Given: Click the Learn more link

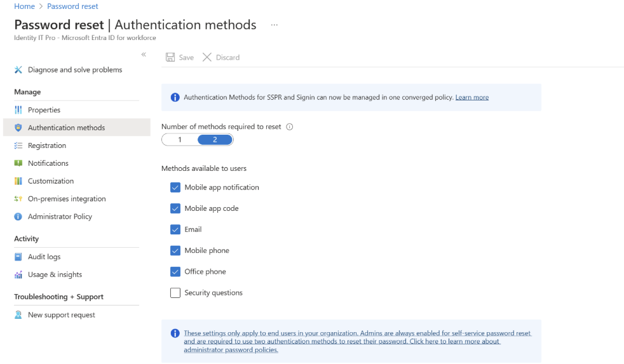Looking at the screenshot, I should click(x=471, y=97).
